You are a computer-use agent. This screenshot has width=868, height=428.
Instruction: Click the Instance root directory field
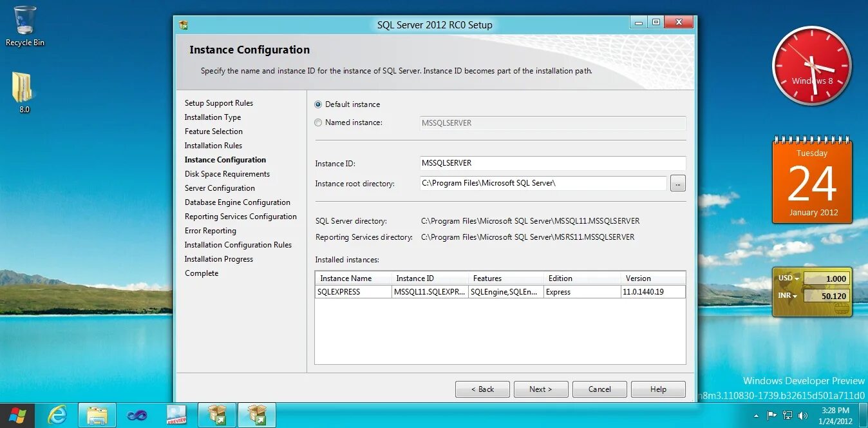coord(543,183)
